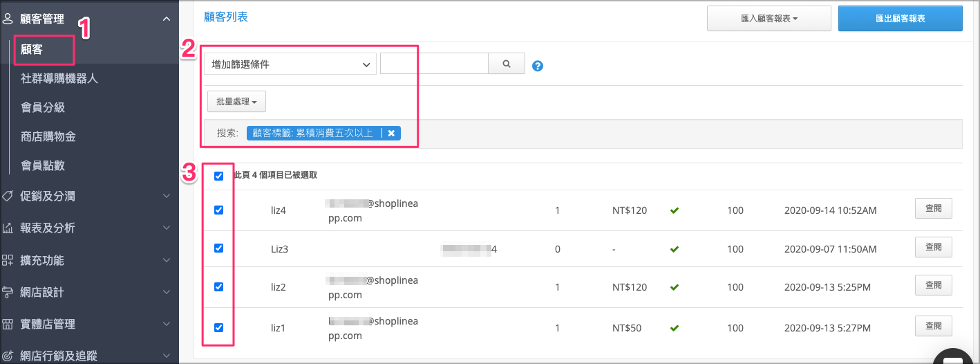Screen dimensions: 980x364
Task: Open the 增加篩選條件 filter dropdown
Action: pyautogui.click(x=290, y=64)
